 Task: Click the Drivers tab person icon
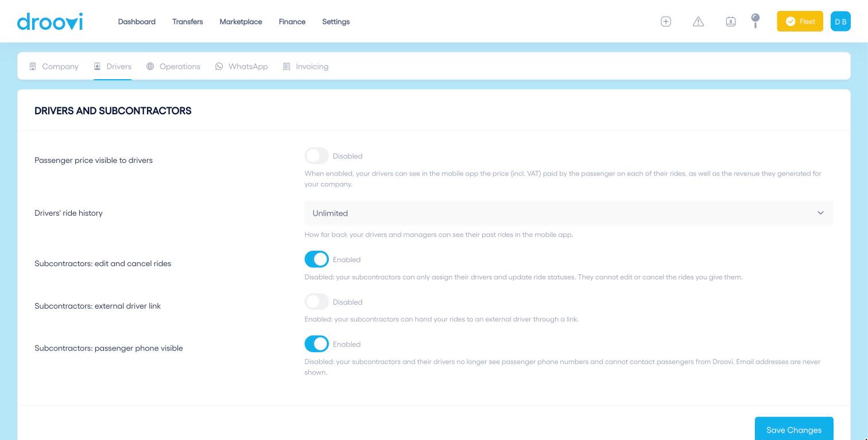[98, 67]
